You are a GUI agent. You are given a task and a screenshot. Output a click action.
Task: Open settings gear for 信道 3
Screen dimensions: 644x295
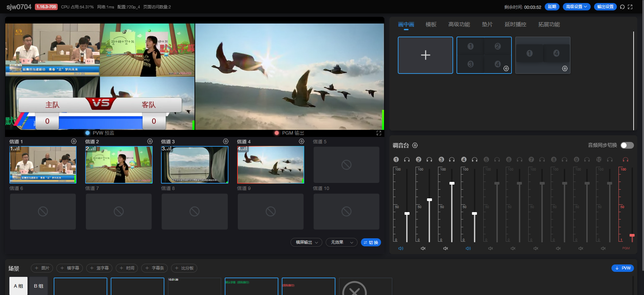(226, 142)
